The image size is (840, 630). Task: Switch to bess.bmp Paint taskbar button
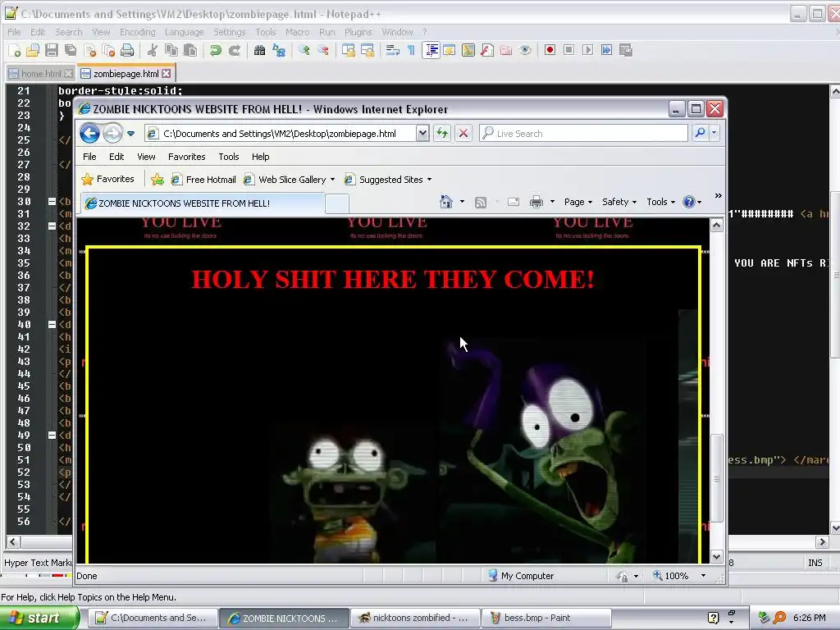(x=547, y=618)
